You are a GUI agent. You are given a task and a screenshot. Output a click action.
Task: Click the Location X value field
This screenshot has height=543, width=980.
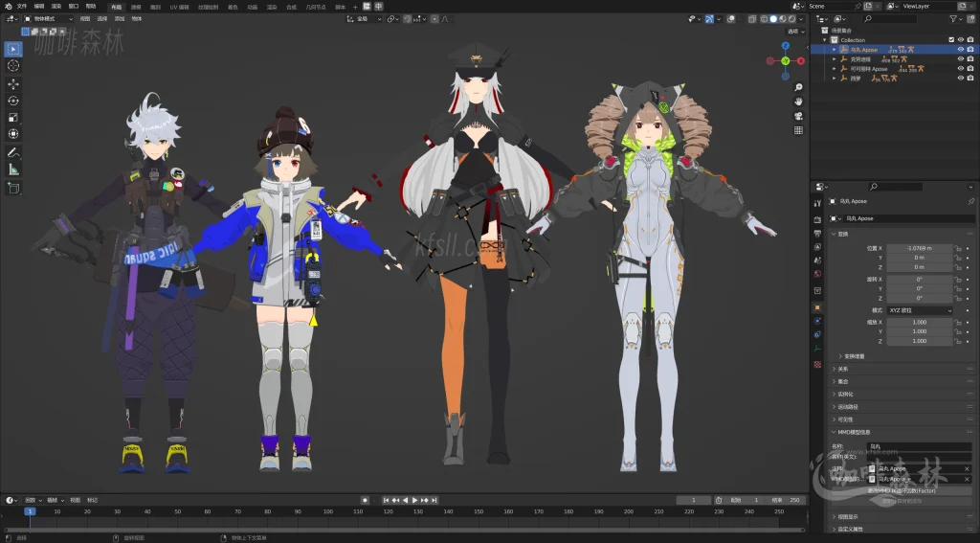(920, 248)
